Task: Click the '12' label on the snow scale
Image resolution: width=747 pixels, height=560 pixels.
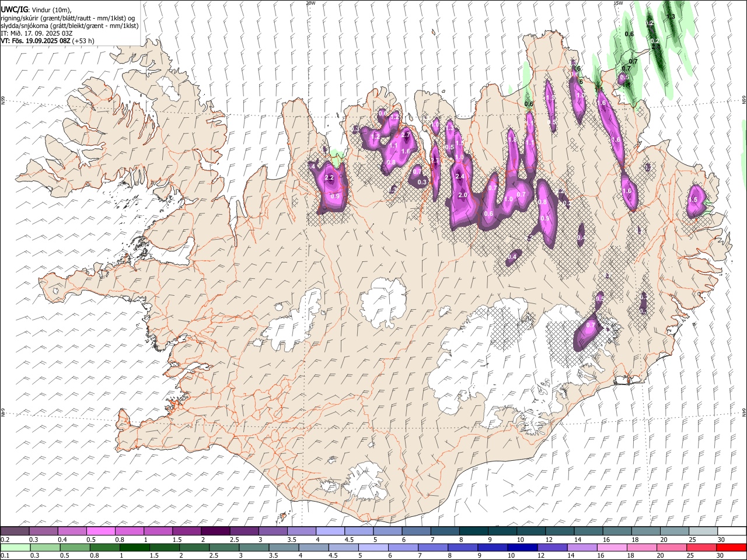Action: click(549, 540)
